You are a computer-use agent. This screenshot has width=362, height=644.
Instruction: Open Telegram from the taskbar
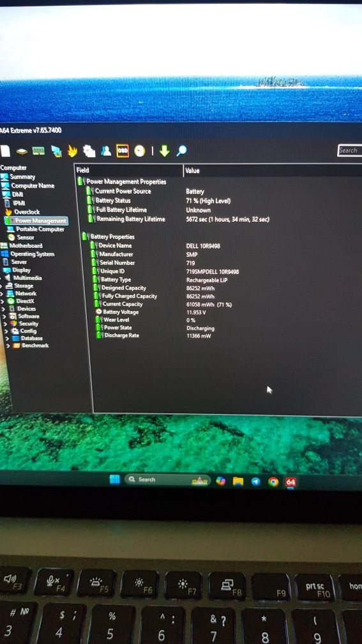coord(255,481)
